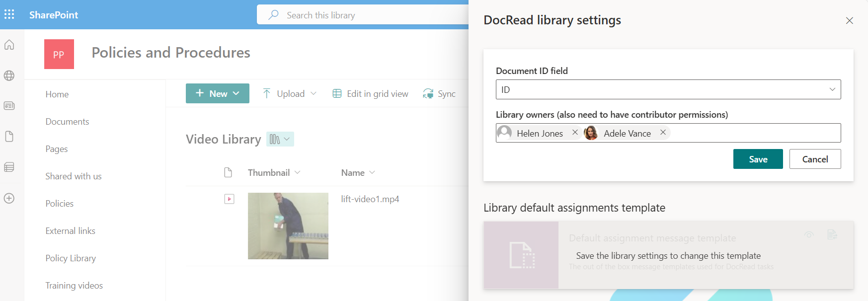Open the Thumbnail column header menu
Viewport: 868px width, 301px height.
[x=274, y=172]
